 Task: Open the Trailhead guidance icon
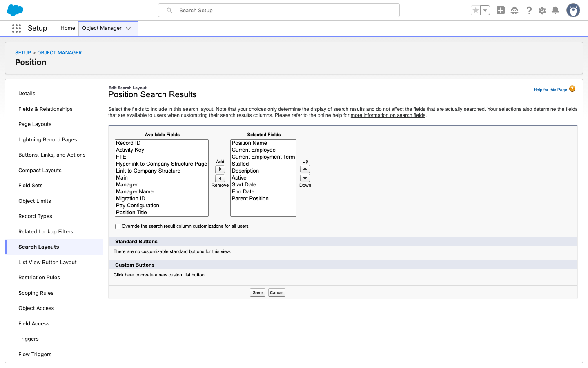[x=514, y=11]
